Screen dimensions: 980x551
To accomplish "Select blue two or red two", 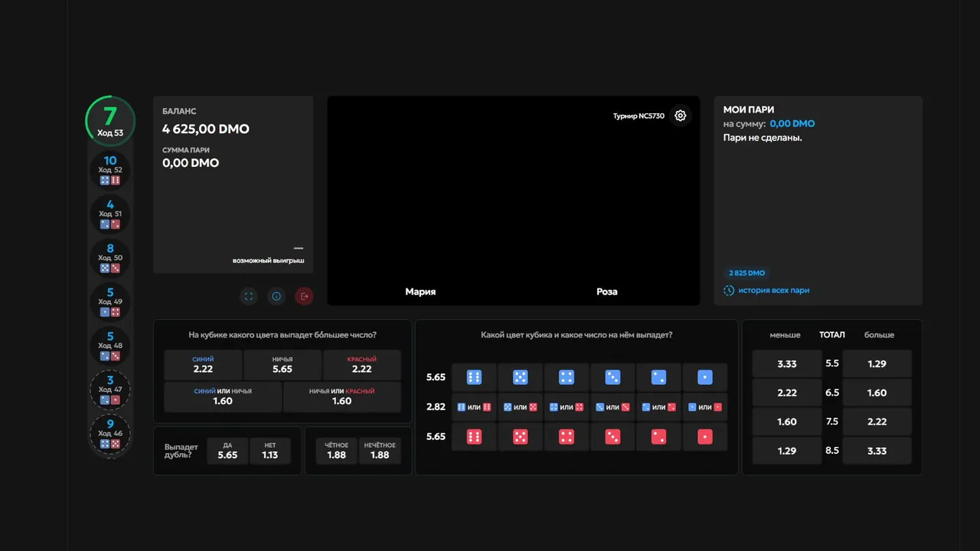I will click(658, 407).
